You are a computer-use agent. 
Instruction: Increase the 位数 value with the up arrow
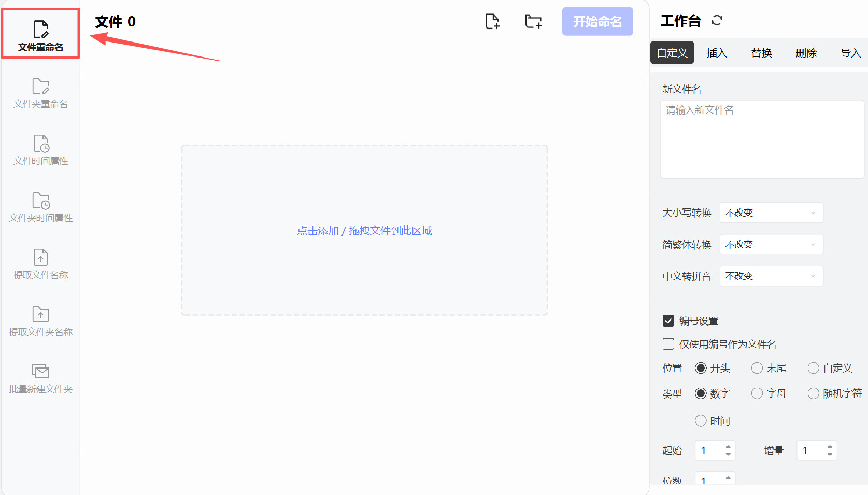(728, 477)
